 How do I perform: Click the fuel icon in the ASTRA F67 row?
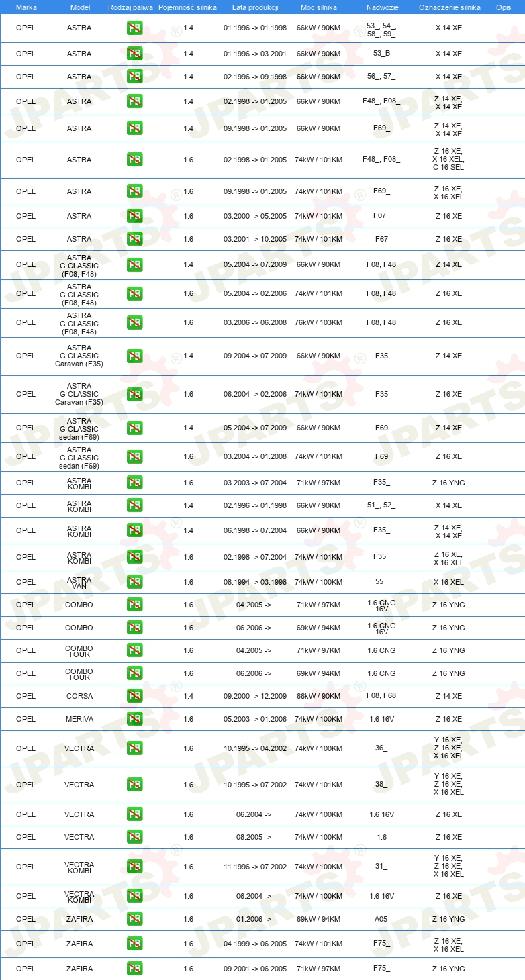[135, 239]
